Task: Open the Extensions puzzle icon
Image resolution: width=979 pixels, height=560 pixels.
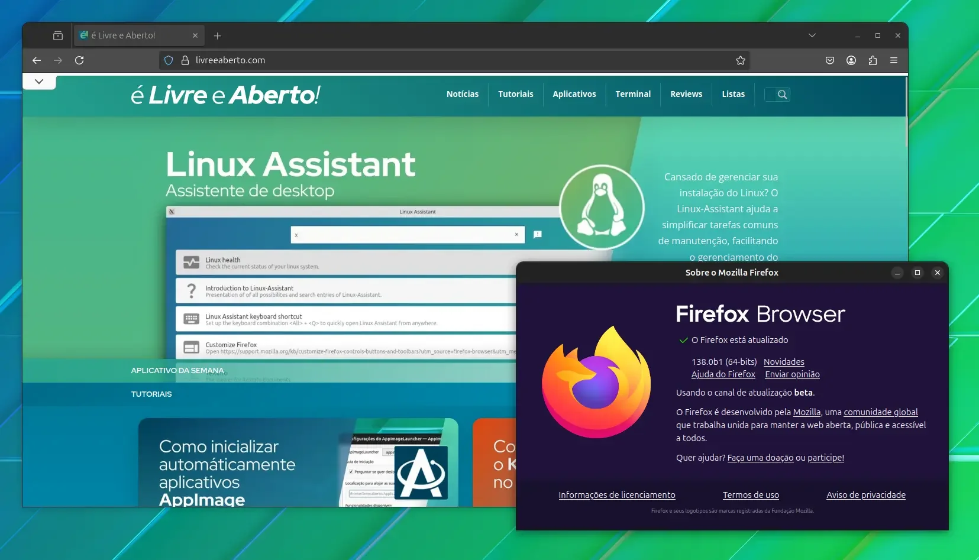Action: point(873,60)
